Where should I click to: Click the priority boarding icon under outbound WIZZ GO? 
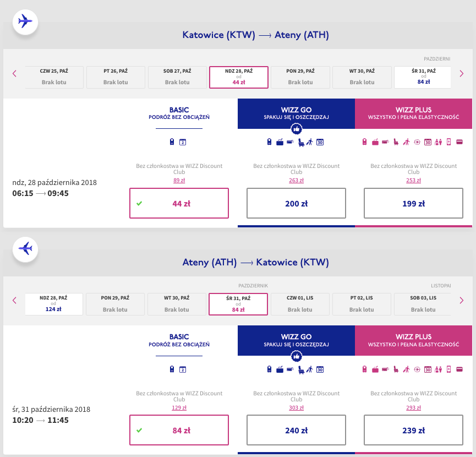click(x=310, y=142)
